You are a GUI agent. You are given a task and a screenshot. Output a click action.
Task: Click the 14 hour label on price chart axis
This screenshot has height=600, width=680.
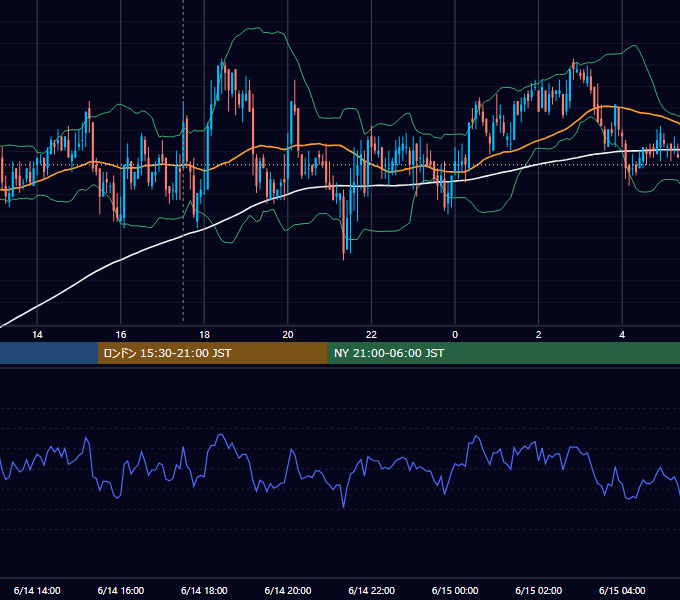coord(37,335)
